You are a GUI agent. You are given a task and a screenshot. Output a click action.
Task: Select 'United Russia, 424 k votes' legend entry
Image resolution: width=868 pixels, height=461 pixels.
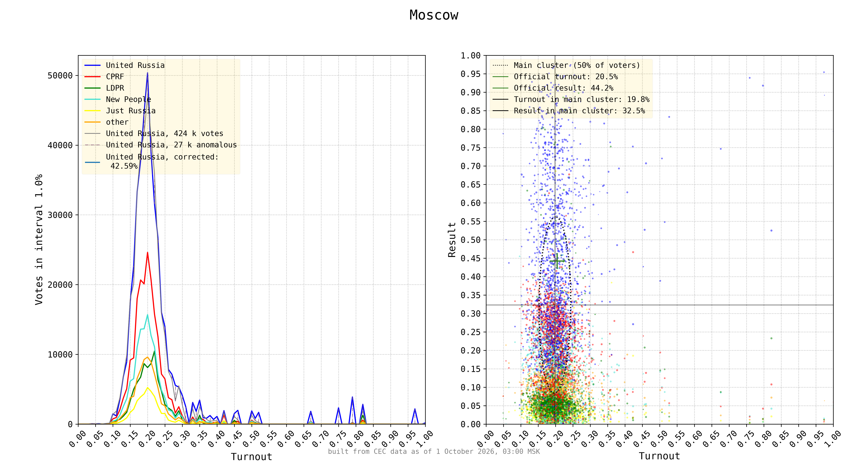(164, 133)
